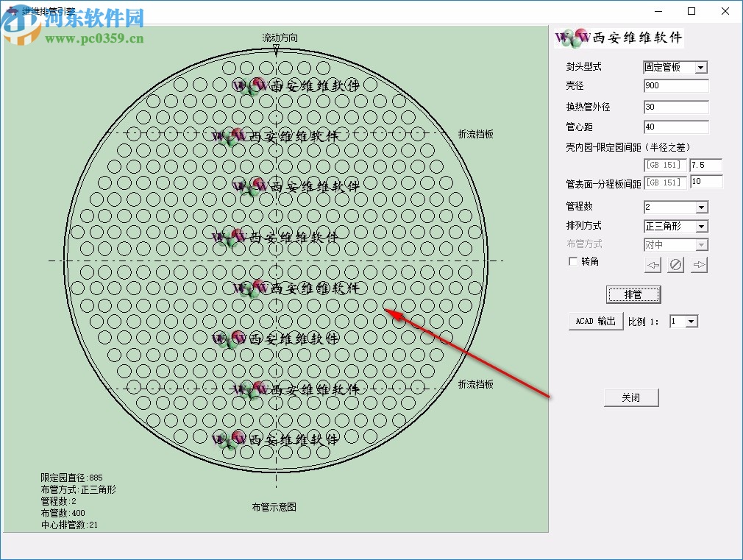Click the 换热管外径 field showing 30

pyautogui.click(x=675, y=107)
